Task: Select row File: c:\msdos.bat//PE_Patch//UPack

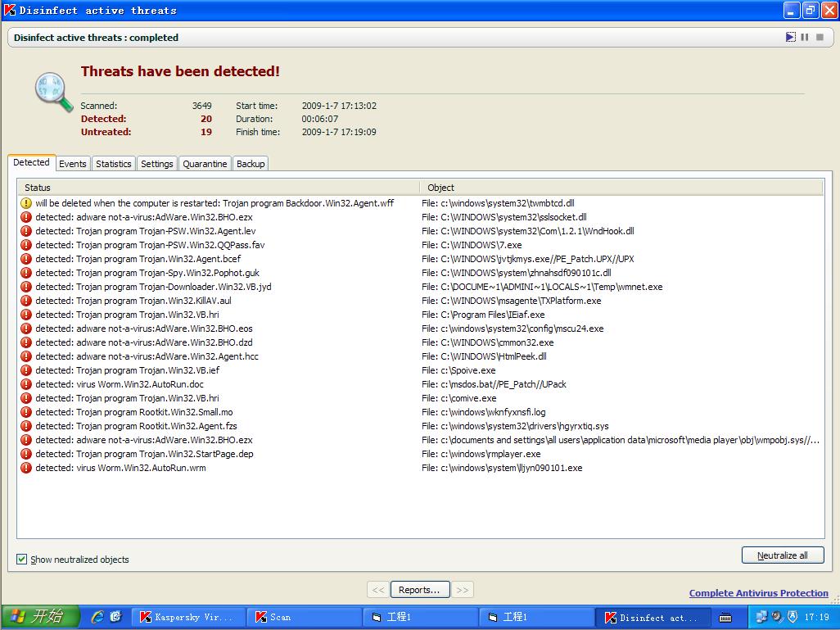Action: click(x=421, y=384)
